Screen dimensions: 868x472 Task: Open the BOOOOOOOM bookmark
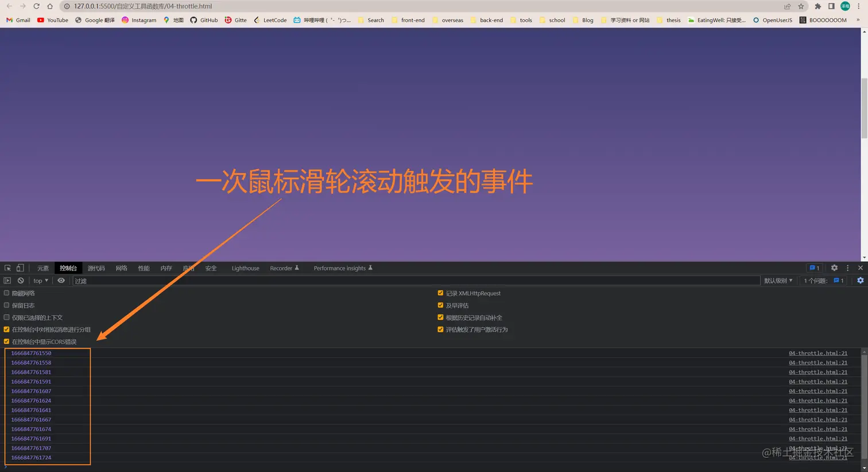point(823,20)
